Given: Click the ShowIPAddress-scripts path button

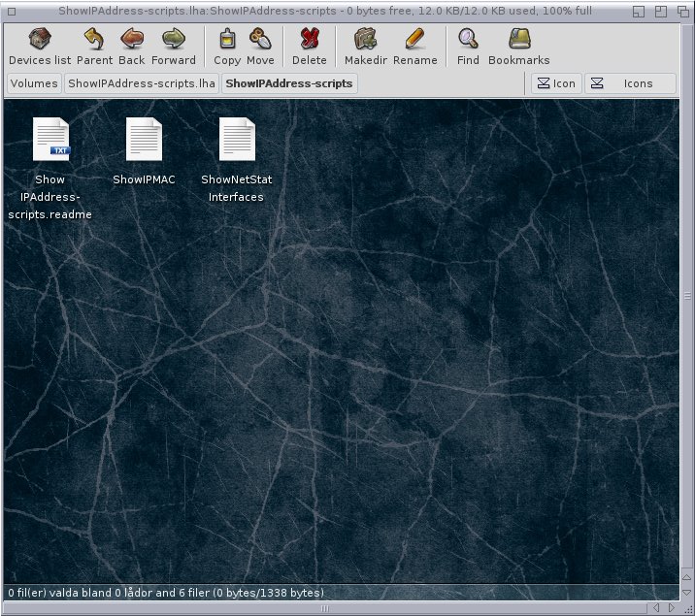Looking at the screenshot, I should tap(289, 83).
